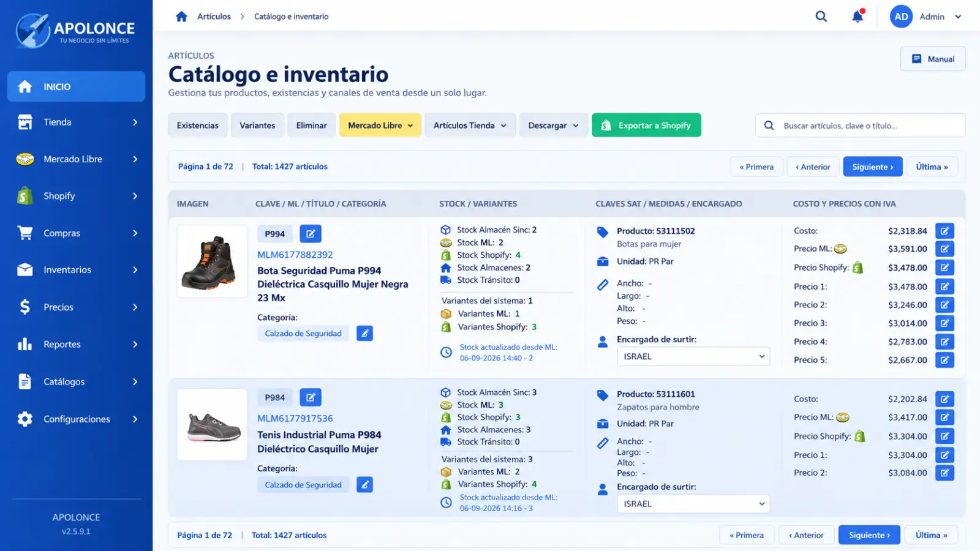Click the Puma P994 boot thumbnail

click(x=212, y=261)
